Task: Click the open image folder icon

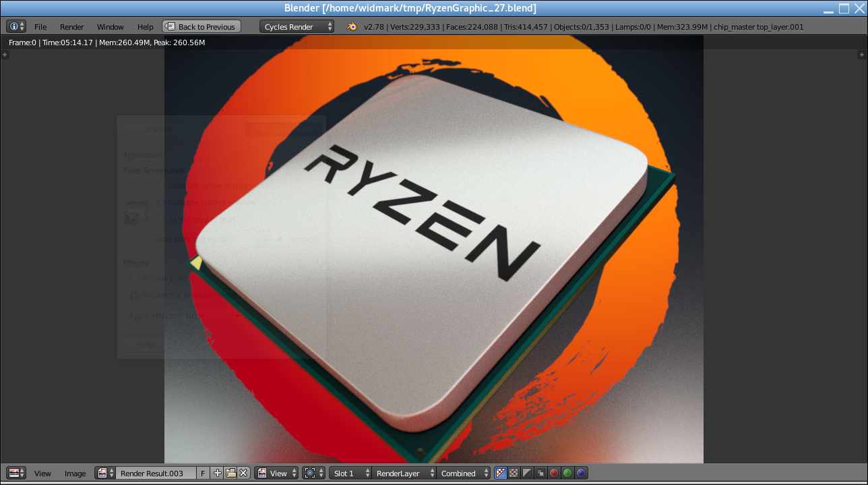Action: coord(230,473)
